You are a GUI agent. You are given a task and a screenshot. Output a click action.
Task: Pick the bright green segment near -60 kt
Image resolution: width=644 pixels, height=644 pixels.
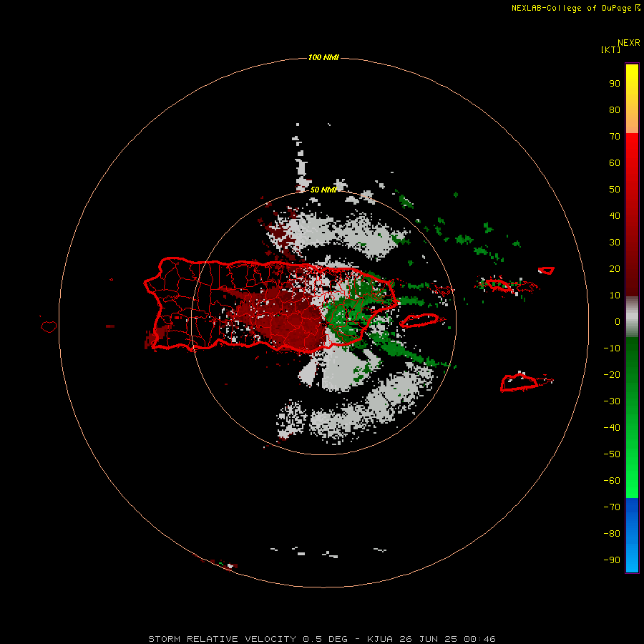tap(632, 481)
